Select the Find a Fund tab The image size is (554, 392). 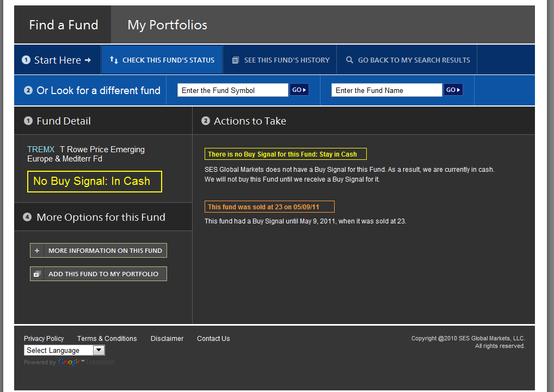(x=63, y=25)
